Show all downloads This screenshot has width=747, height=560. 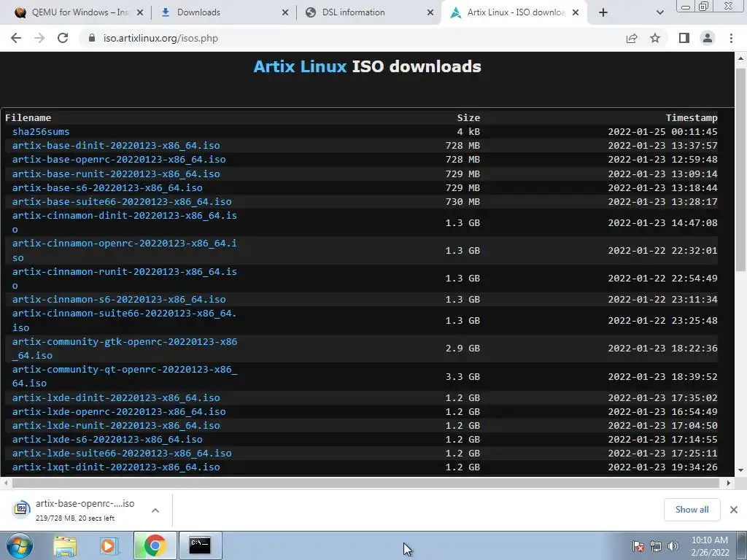click(692, 510)
